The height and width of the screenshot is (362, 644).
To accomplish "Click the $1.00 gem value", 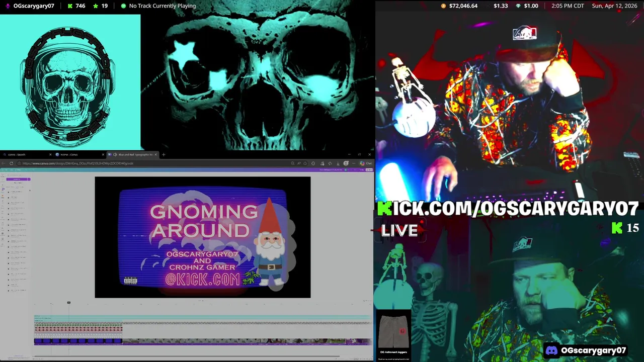I will point(527,6).
